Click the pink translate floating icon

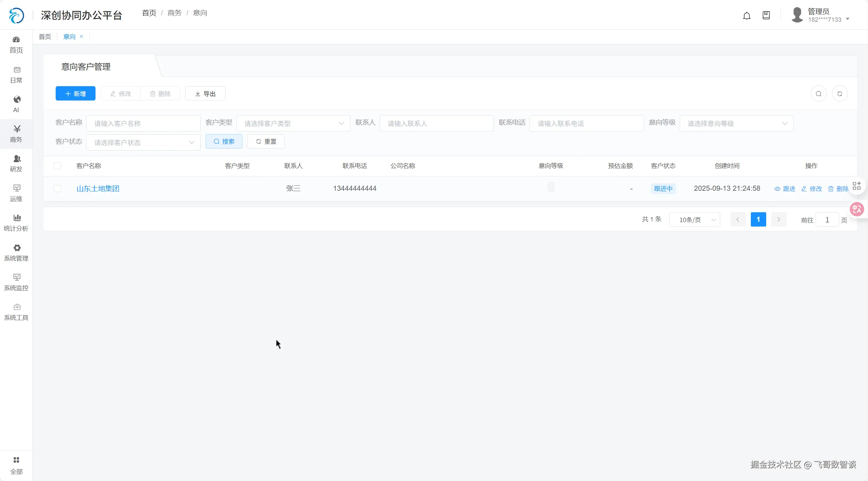pos(856,209)
